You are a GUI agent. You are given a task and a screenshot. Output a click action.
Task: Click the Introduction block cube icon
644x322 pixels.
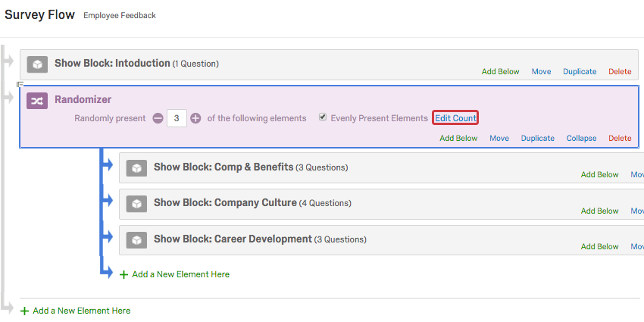pos(37,64)
